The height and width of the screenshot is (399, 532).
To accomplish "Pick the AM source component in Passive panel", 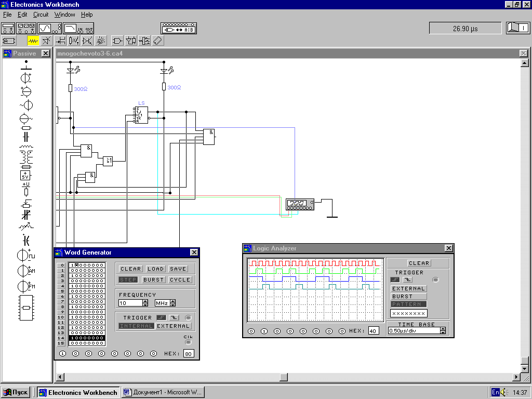I will point(26,271).
